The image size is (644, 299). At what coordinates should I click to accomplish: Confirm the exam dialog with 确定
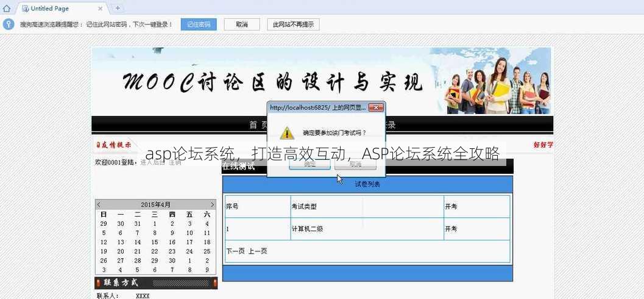pos(310,164)
